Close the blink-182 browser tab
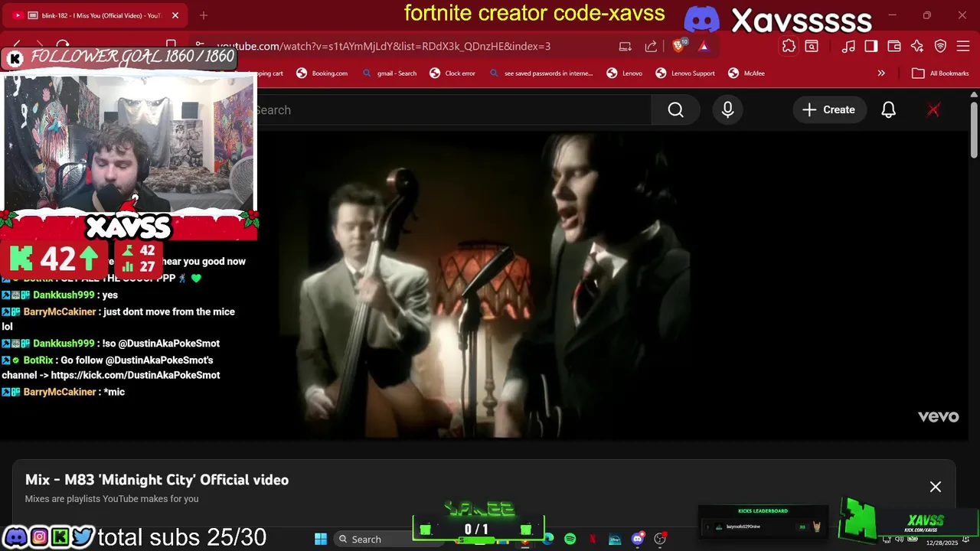Image resolution: width=980 pixels, height=551 pixels. pyautogui.click(x=175, y=15)
